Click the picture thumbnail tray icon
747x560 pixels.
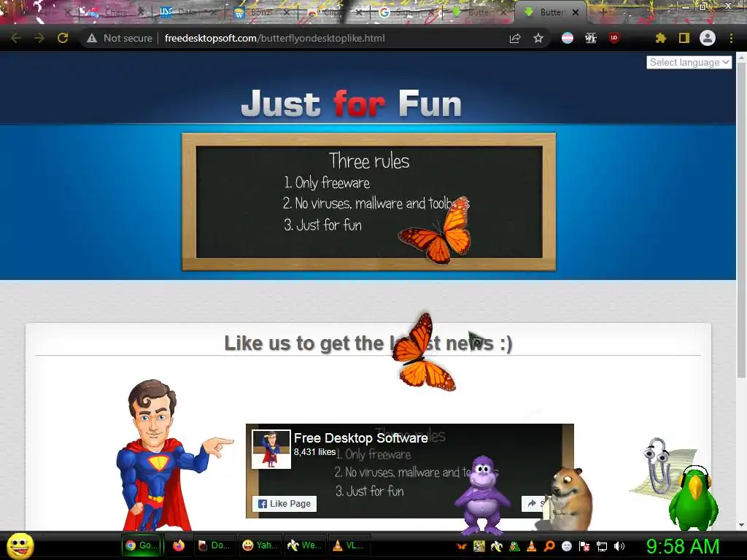[x=479, y=547]
